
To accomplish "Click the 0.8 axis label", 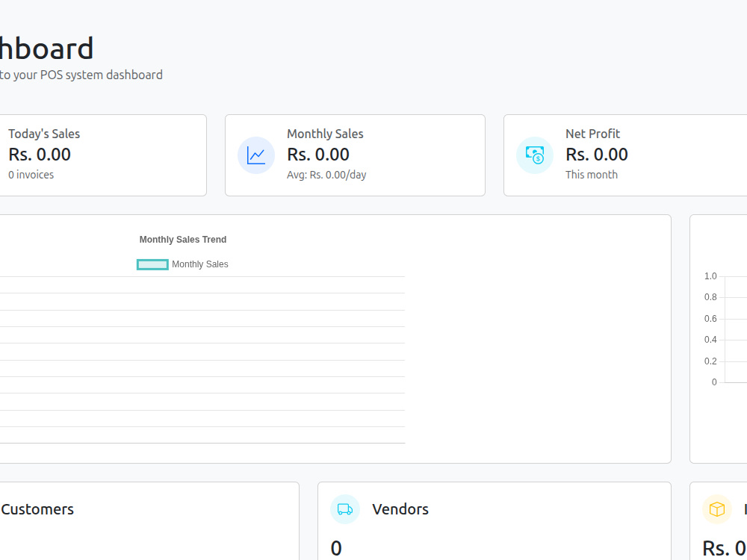I will [710, 297].
